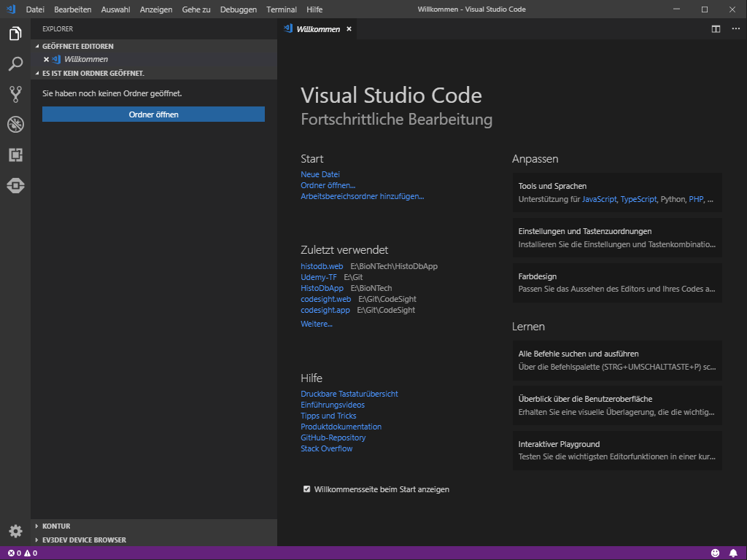Split the editor to the side

pyautogui.click(x=716, y=29)
